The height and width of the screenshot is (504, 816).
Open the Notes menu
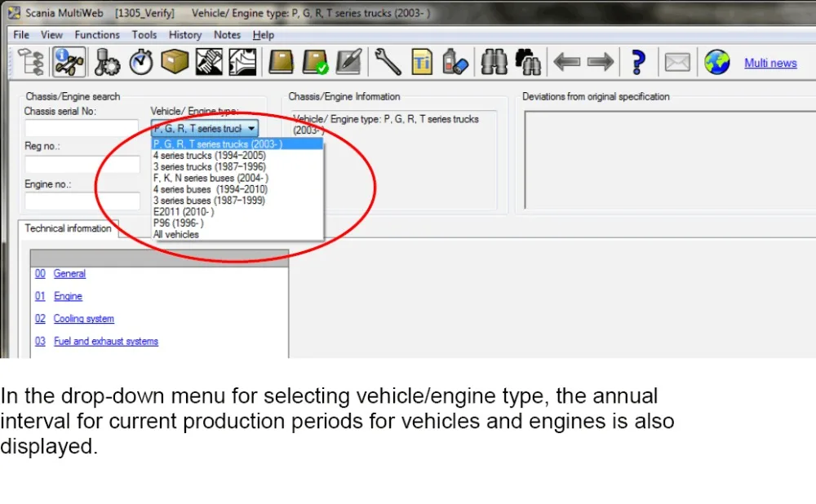click(x=227, y=35)
